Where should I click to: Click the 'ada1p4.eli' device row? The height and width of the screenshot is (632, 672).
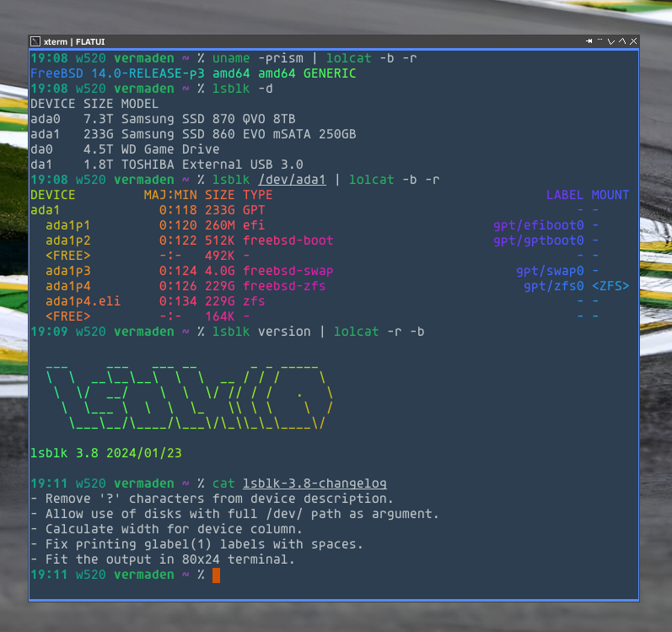(x=83, y=301)
